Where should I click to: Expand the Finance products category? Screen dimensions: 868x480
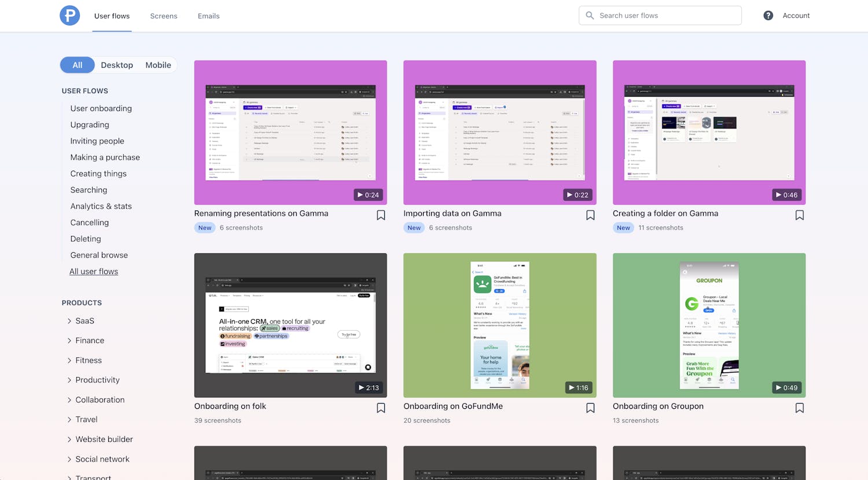point(89,341)
